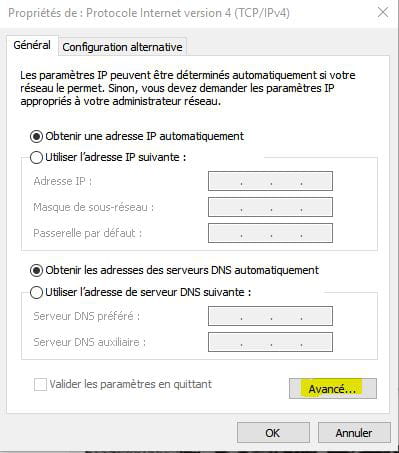This screenshot has height=453, width=399.
Task: Click the Serveur DNS préféré label
Action: point(86,316)
